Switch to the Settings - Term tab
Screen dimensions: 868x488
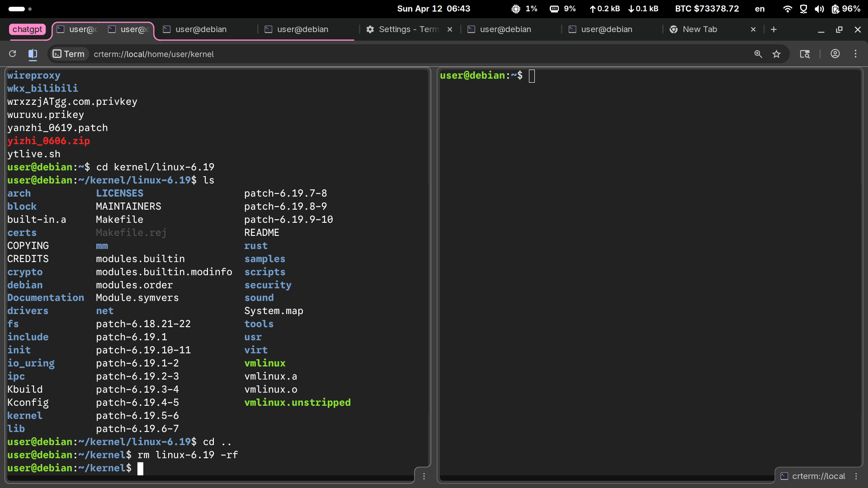click(x=408, y=29)
